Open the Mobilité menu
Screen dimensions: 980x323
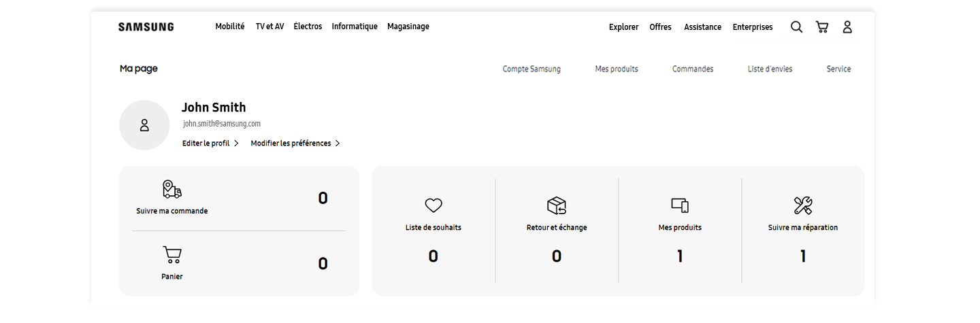(x=230, y=27)
